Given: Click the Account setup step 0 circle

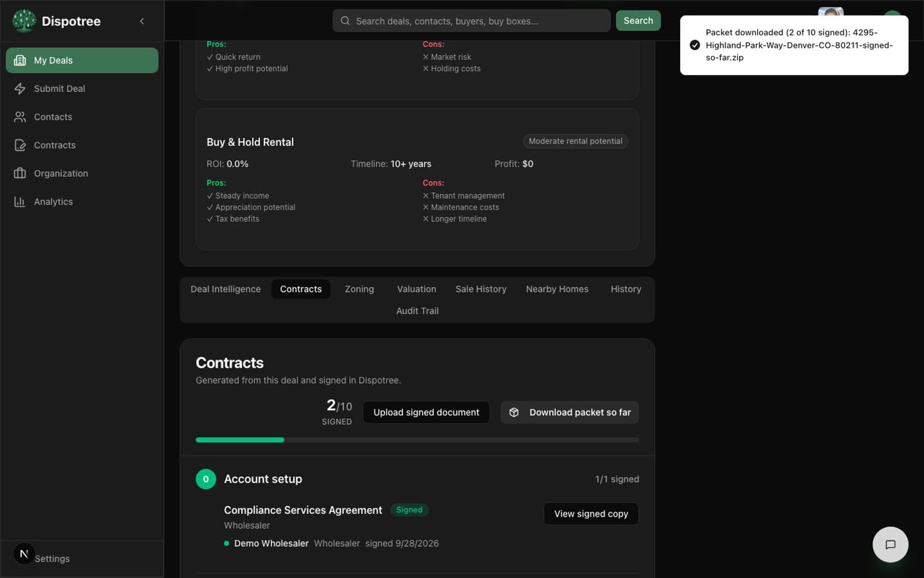Looking at the screenshot, I should 206,479.
